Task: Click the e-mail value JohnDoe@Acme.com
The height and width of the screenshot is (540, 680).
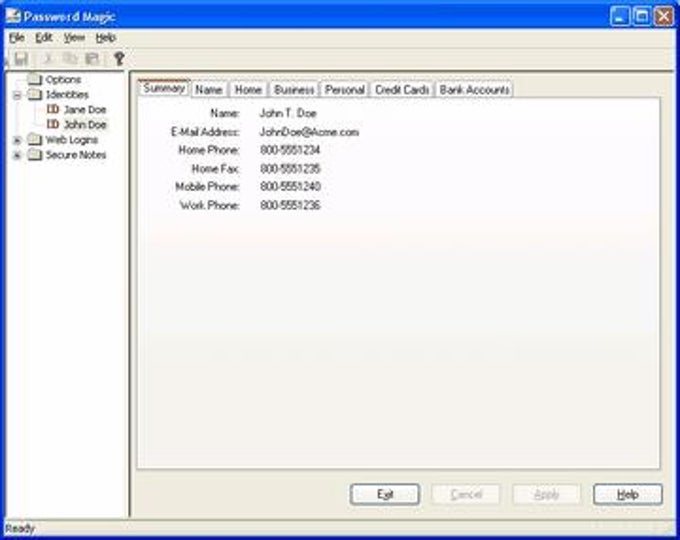Action: coord(309,132)
